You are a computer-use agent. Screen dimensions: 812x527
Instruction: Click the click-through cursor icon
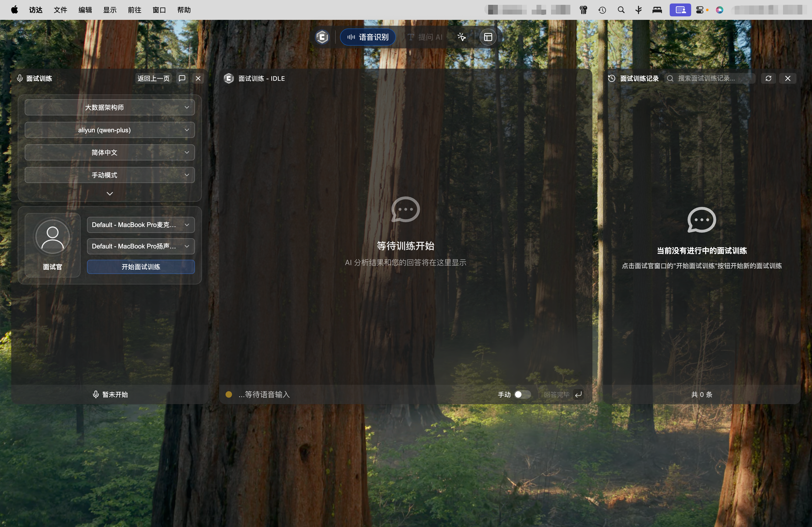461,37
